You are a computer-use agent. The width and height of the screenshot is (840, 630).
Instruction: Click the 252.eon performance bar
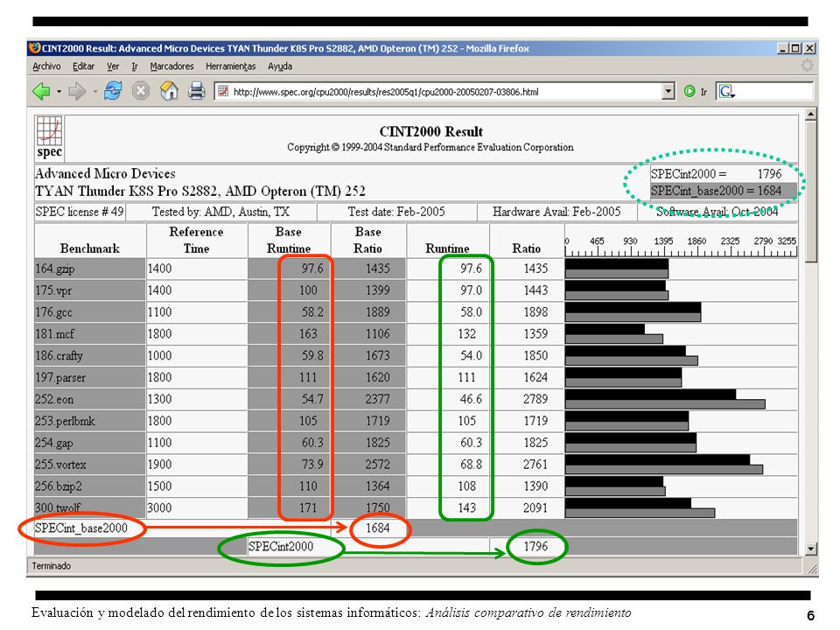[x=665, y=399]
